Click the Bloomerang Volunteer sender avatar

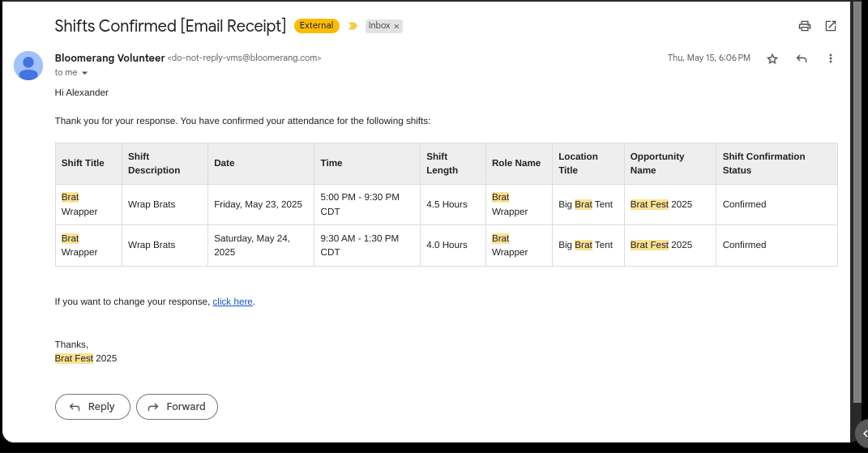point(28,66)
